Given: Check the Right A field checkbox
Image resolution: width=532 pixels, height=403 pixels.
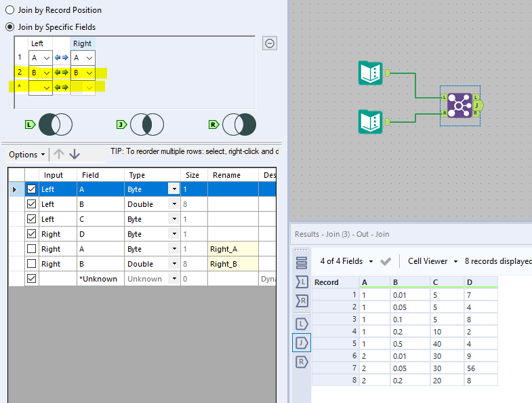Looking at the screenshot, I should tap(31, 249).
